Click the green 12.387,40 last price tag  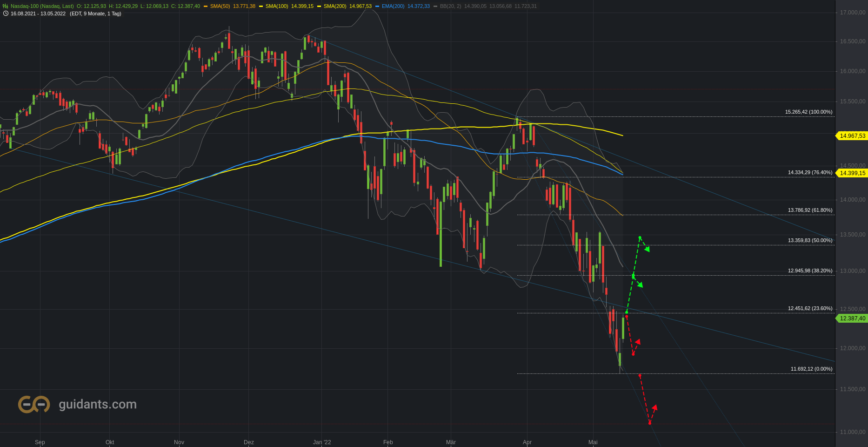[x=851, y=318]
